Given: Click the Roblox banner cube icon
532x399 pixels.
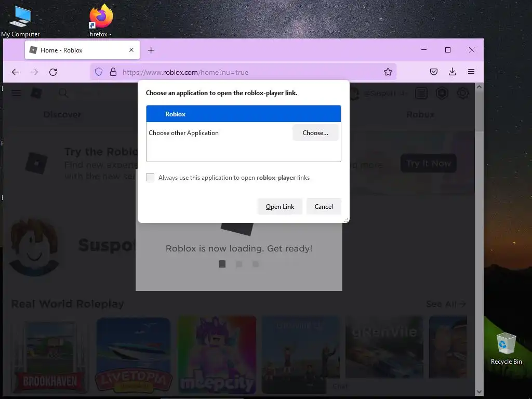Looking at the screenshot, I should (x=36, y=163).
